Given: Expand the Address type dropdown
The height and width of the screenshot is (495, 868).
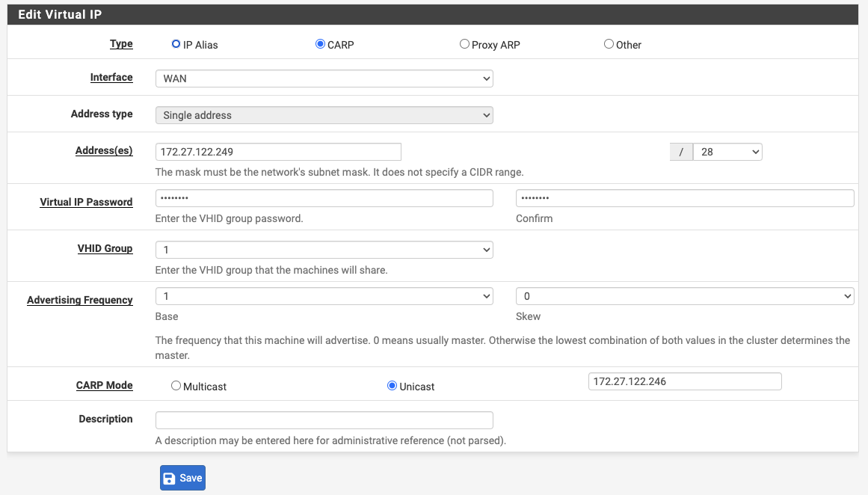Looking at the screenshot, I should [x=324, y=115].
